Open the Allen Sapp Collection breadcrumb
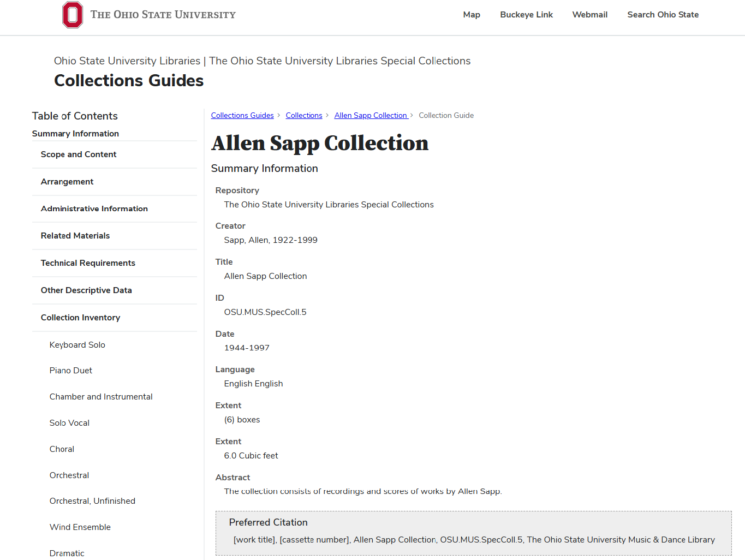Image resolution: width=745 pixels, height=560 pixels. click(371, 115)
